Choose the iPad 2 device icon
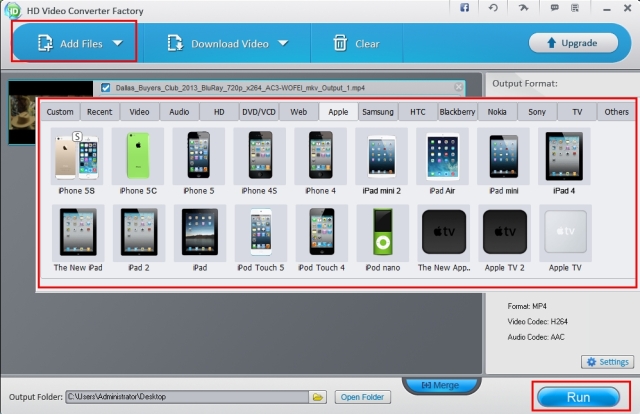The image size is (640, 414). tap(139, 233)
